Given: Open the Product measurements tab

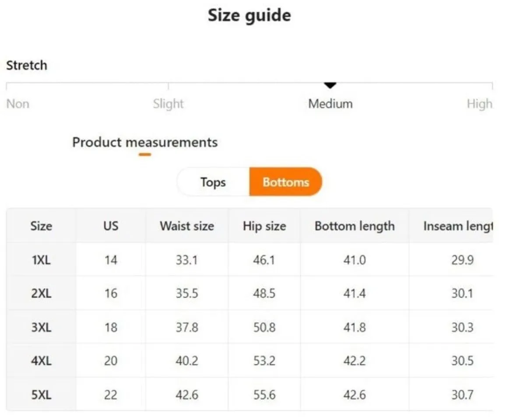Looking at the screenshot, I should [145, 143].
